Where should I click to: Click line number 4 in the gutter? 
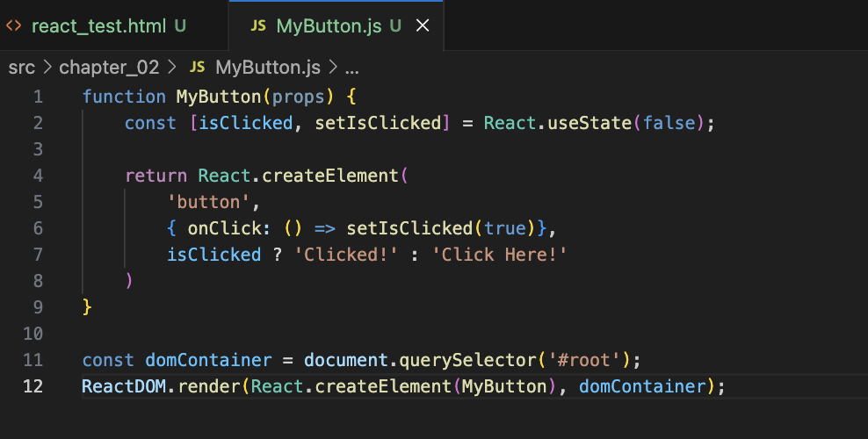click(x=38, y=176)
